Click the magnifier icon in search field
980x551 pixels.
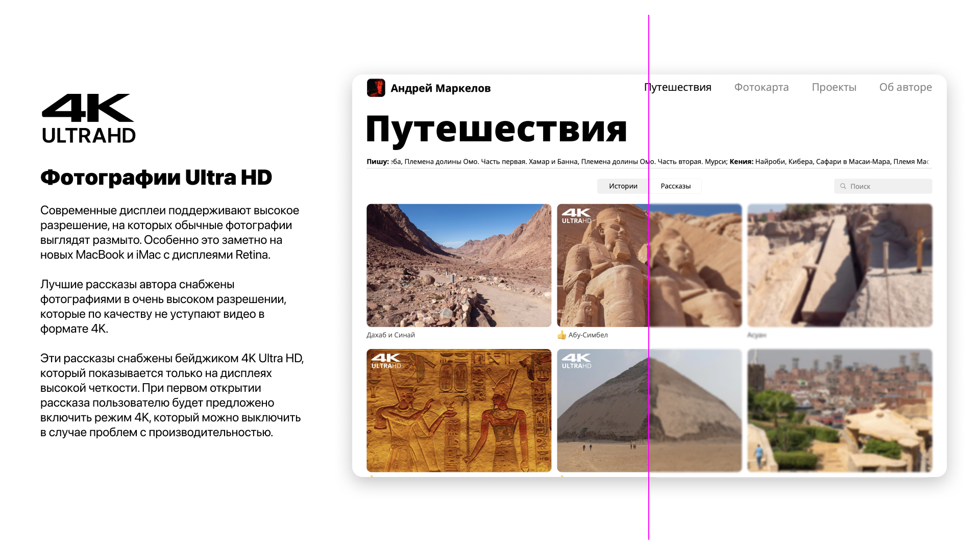click(843, 186)
